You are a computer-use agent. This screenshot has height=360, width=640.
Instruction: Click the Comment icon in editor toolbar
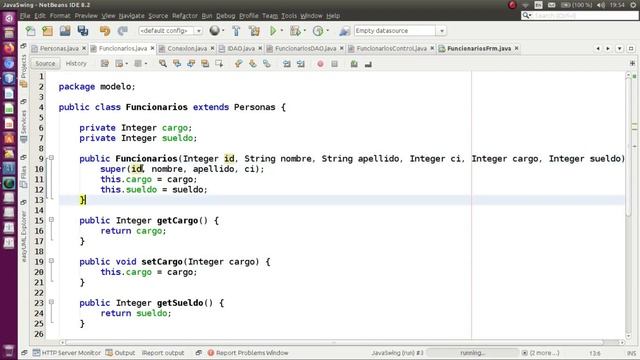pos(354,64)
